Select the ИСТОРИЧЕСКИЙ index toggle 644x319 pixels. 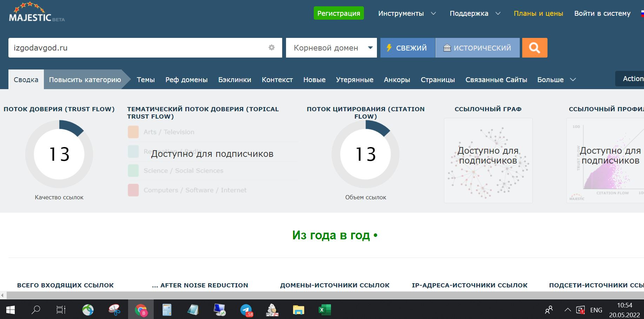[x=478, y=48]
